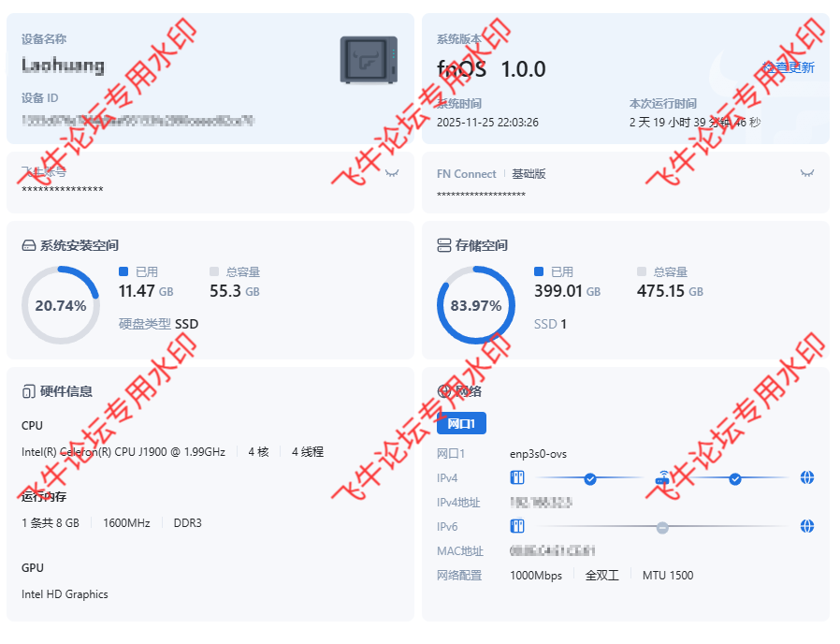Click the second checkmark on the IPv4 line
Image resolution: width=840 pixels, height=644 pixels.
(x=736, y=477)
